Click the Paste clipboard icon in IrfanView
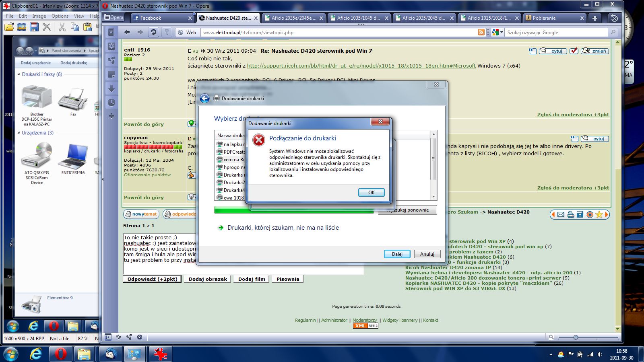644x362 pixels. [87, 27]
